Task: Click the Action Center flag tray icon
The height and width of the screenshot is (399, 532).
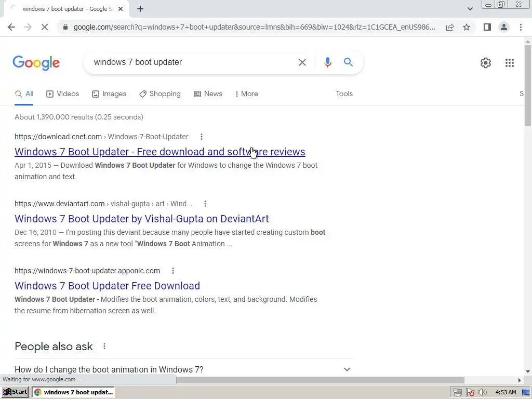Action: pos(470,392)
